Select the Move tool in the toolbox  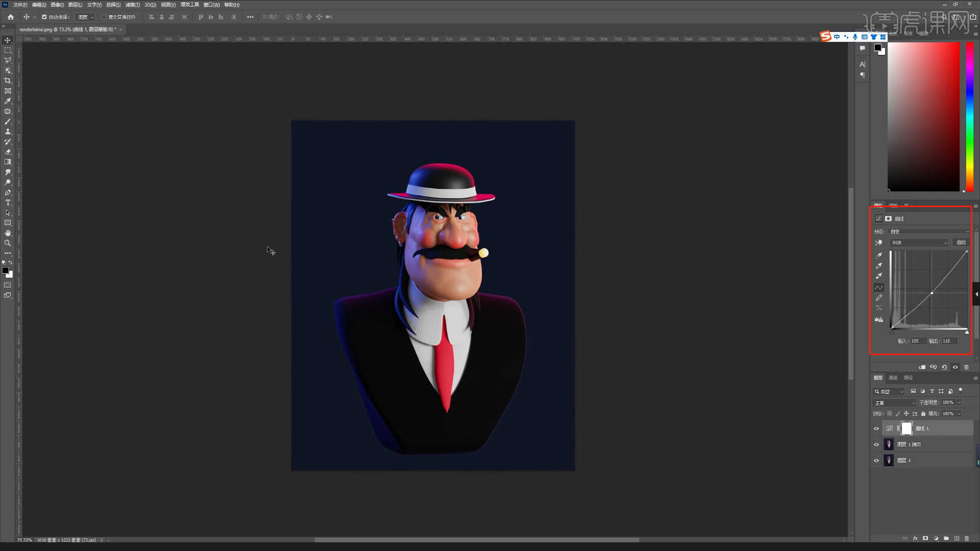tap(8, 40)
